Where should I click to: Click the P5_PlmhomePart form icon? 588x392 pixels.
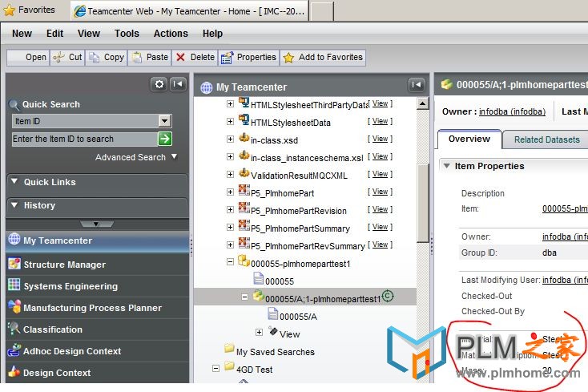pos(244,191)
